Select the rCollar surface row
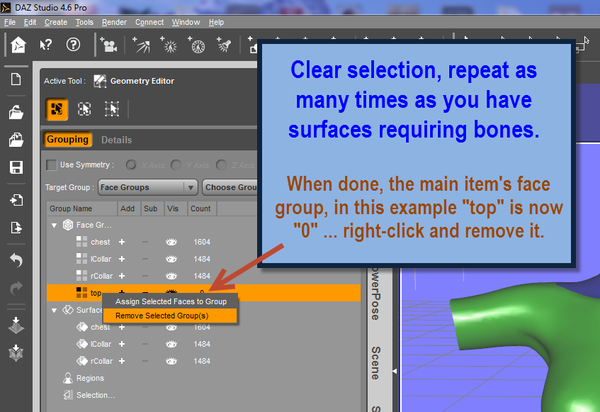 [x=204, y=361]
